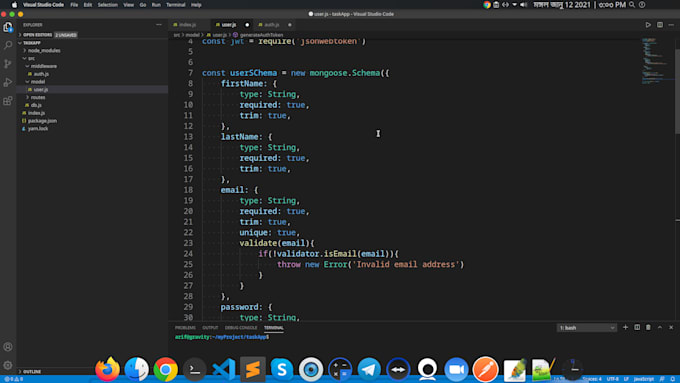Switch to the index.js editor tab
This screenshot has height=383, width=680.
tap(188, 25)
